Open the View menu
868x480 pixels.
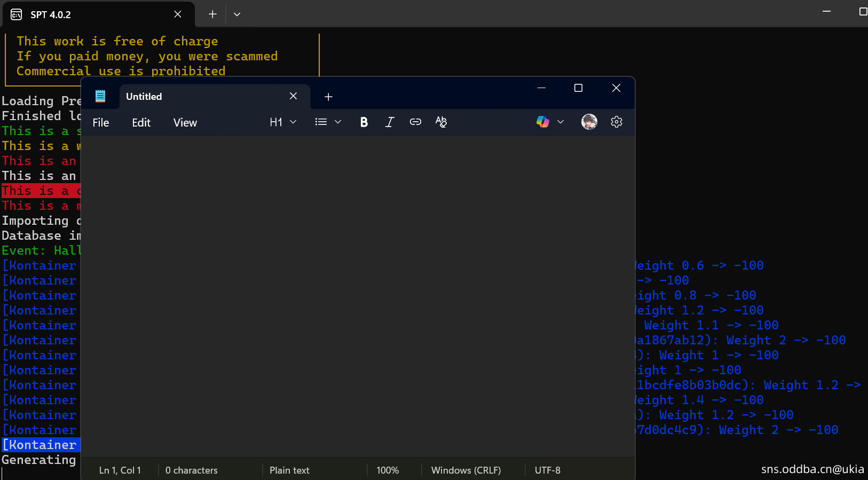pyautogui.click(x=185, y=123)
